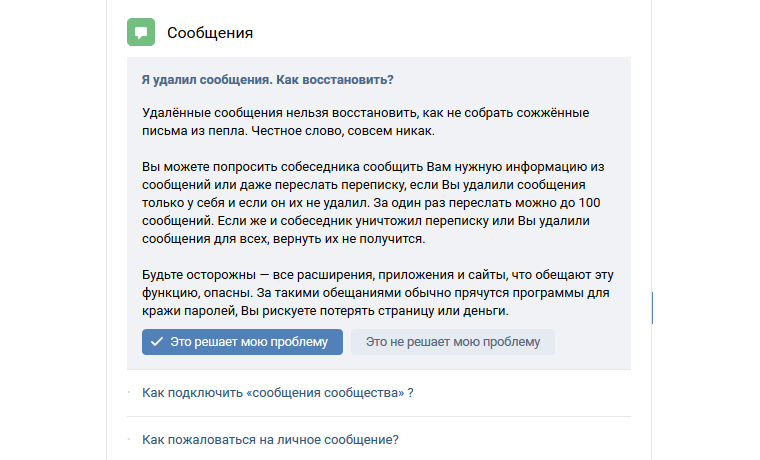Click the green Сообщения speech-bubble icon

[x=141, y=32]
